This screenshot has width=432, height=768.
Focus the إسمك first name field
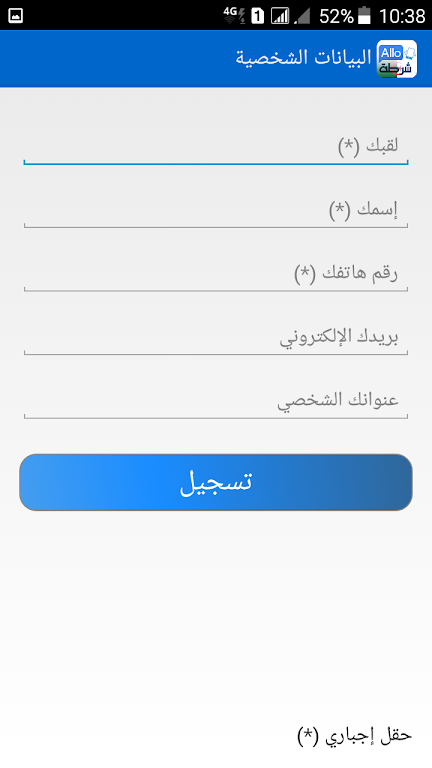(x=216, y=211)
